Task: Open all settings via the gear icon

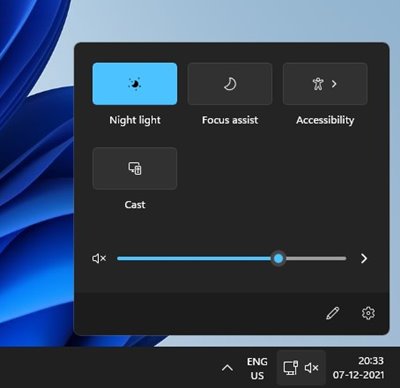Action: (368, 313)
